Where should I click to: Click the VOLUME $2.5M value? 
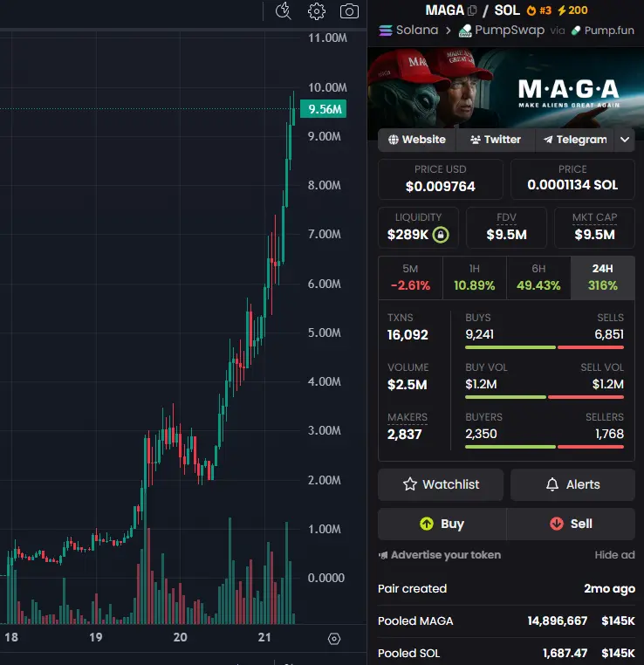pos(407,385)
